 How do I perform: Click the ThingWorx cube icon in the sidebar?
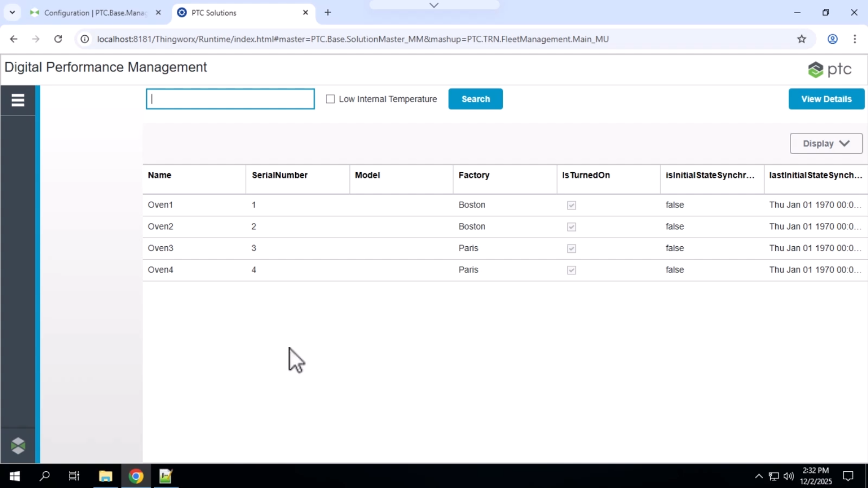(x=18, y=446)
